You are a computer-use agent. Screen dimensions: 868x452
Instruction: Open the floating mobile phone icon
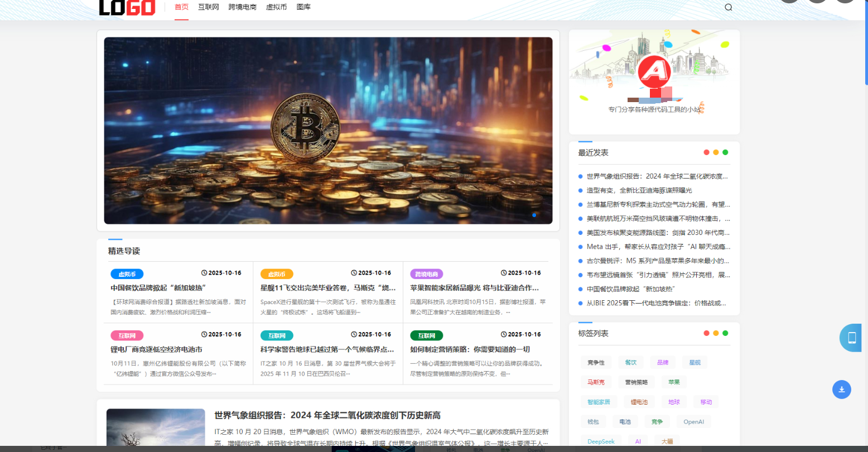pyautogui.click(x=852, y=338)
